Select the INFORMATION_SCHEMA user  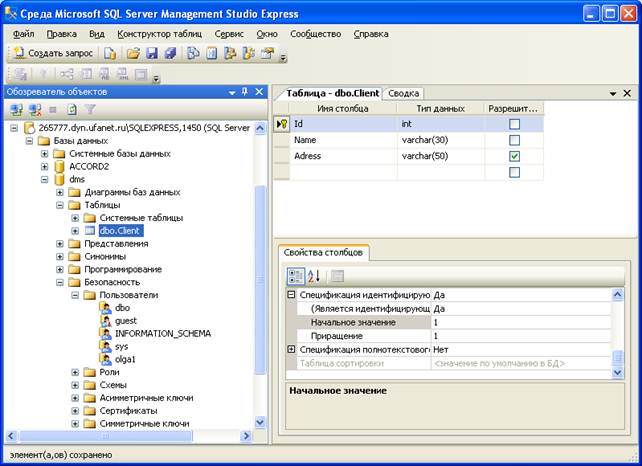click(163, 334)
